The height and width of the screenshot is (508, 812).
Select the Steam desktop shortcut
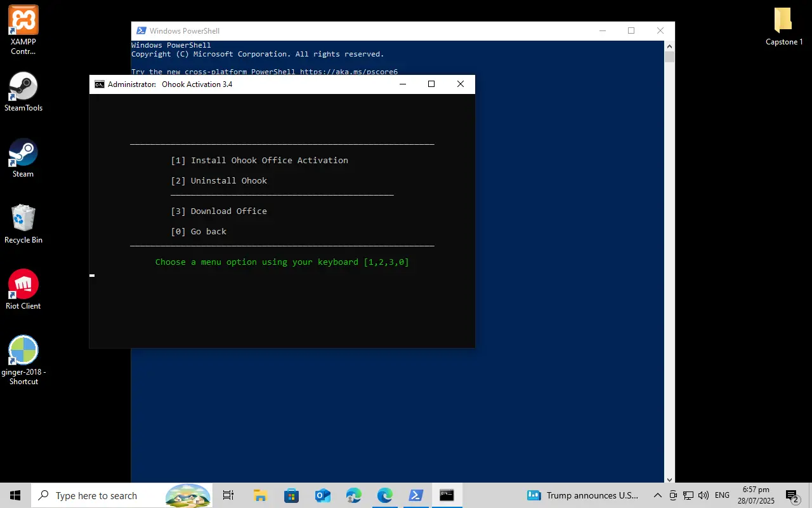[x=23, y=158]
